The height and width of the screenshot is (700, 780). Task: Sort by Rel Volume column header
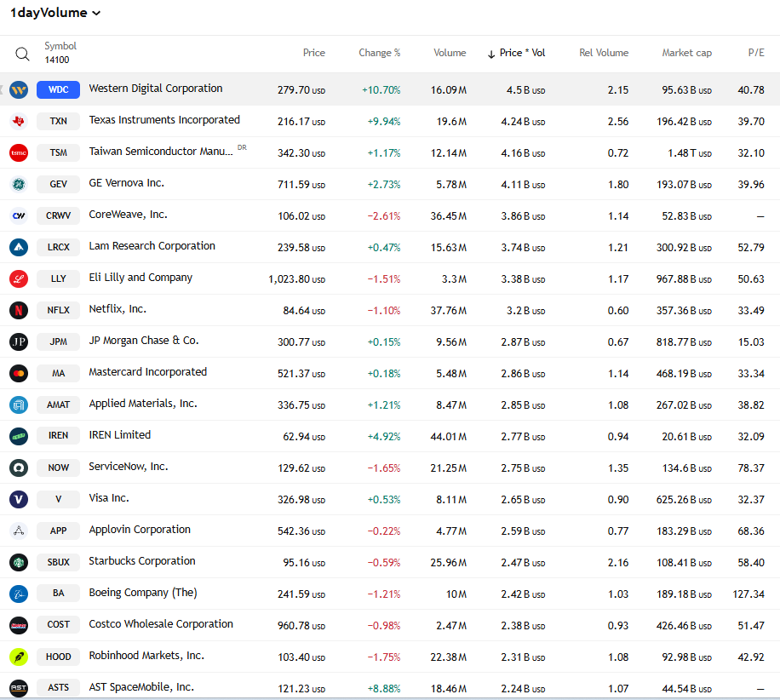604,53
